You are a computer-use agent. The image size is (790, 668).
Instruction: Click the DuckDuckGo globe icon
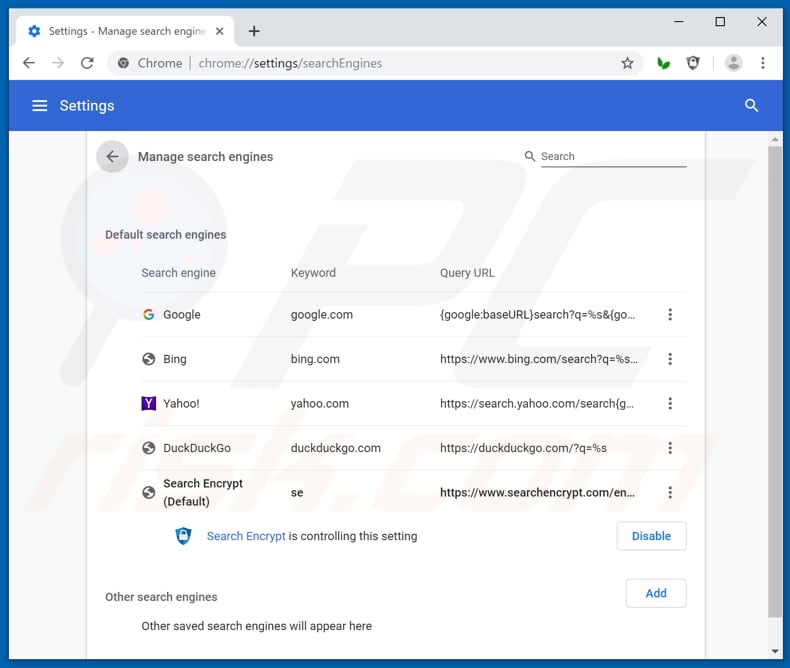click(148, 448)
